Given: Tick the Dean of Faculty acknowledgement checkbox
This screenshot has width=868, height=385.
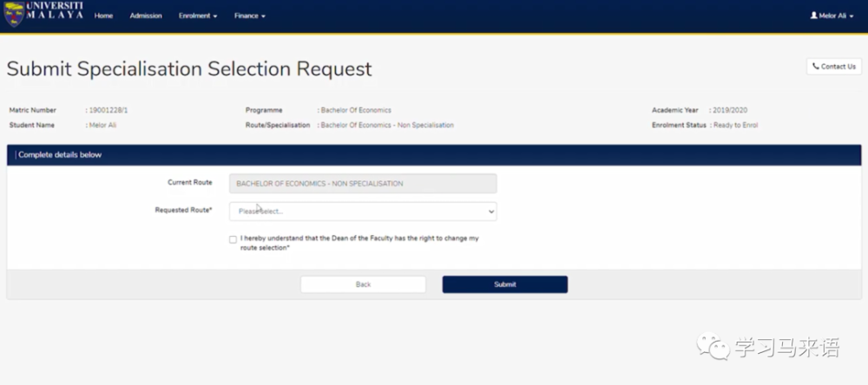Looking at the screenshot, I should 233,239.
